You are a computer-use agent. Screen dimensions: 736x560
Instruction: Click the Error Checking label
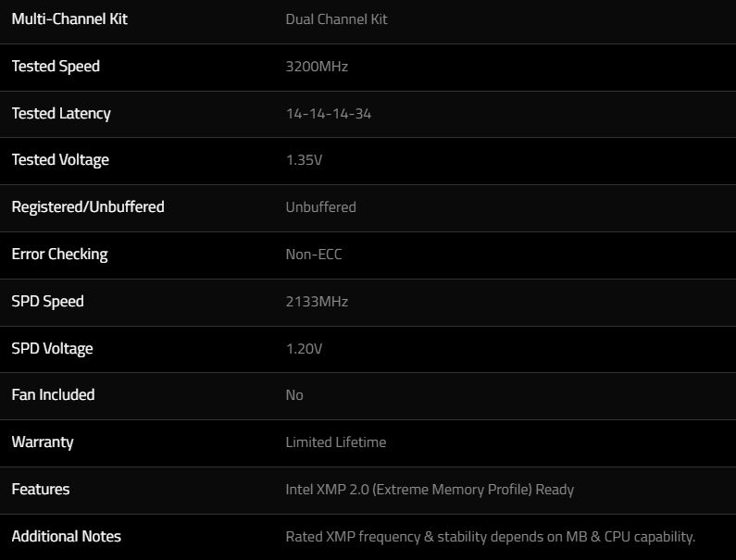point(59,255)
